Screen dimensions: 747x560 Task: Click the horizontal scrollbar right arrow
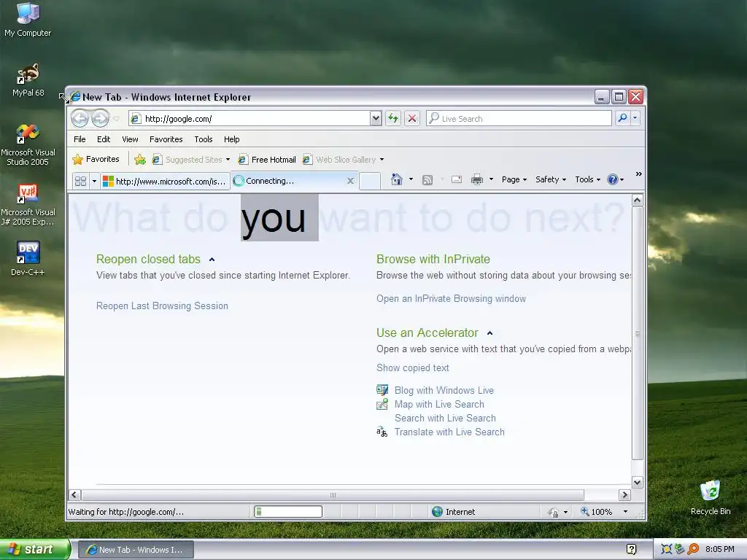(625, 495)
